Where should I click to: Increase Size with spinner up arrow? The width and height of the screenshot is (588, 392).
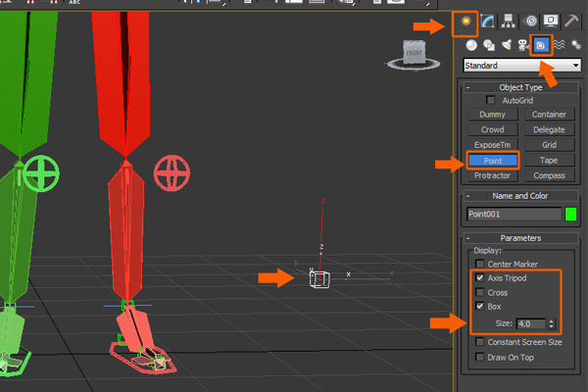(x=551, y=321)
